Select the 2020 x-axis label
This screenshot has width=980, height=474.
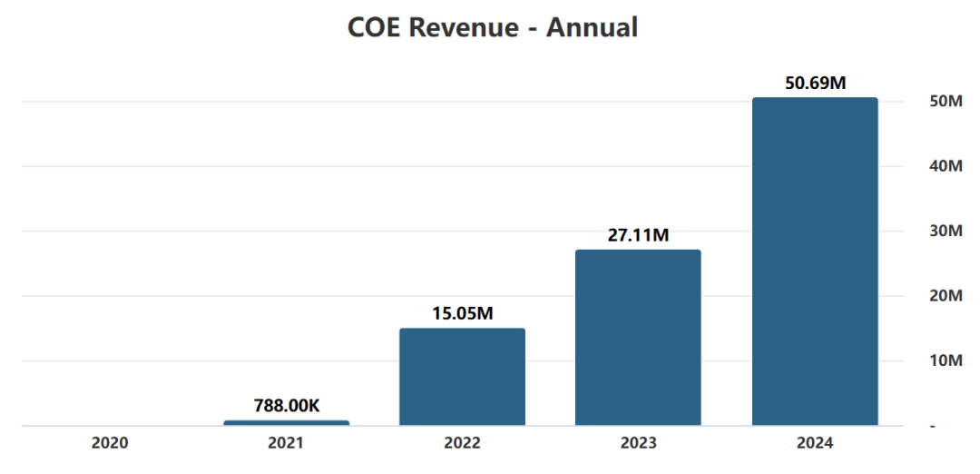tap(110, 443)
